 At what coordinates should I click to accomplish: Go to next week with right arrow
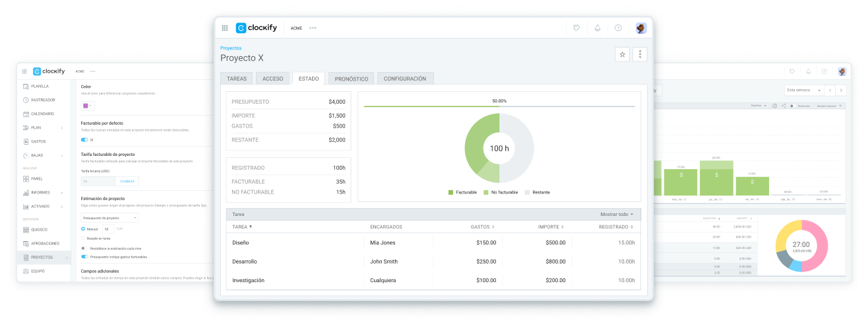tap(841, 90)
